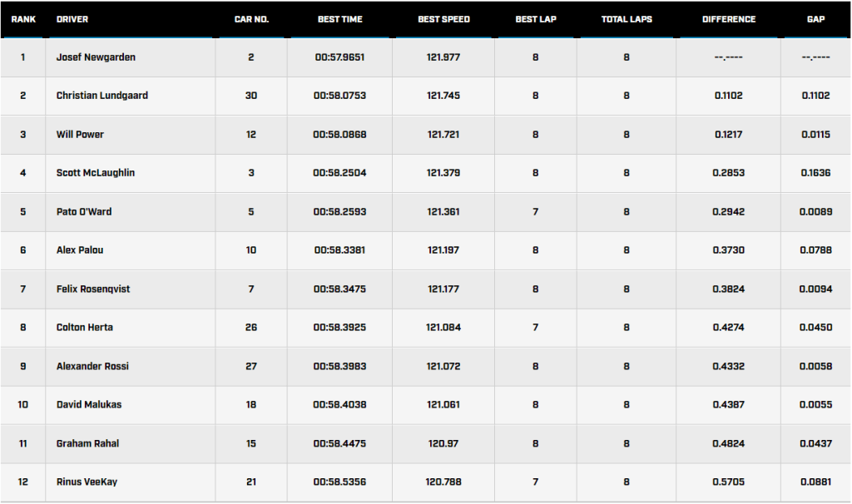Open driver Josef Newgarden
The height and width of the screenshot is (504, 852).
[x=96, y=57]
